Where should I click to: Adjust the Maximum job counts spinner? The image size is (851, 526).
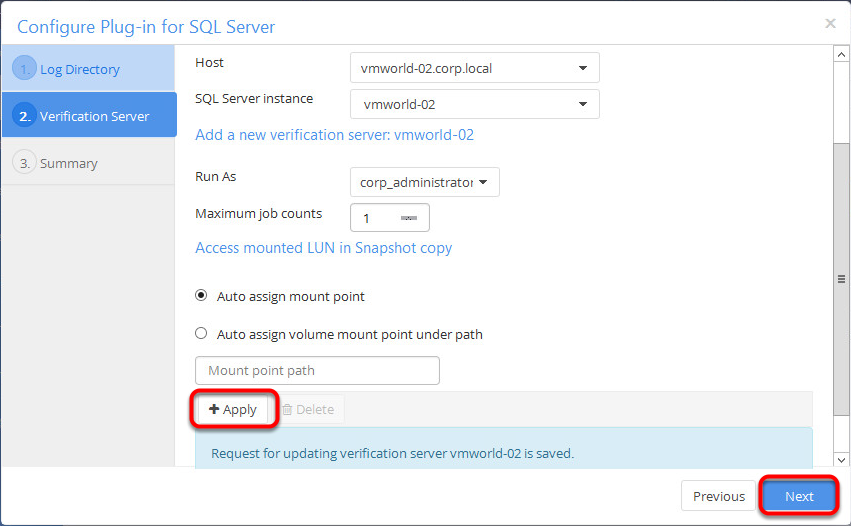(x=408, y=217)
